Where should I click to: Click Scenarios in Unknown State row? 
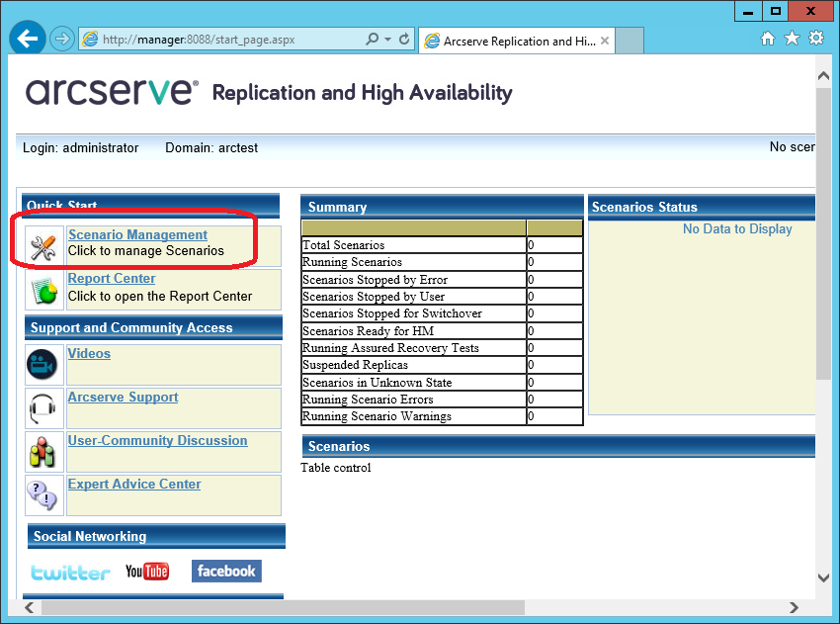tap(442, 383)
